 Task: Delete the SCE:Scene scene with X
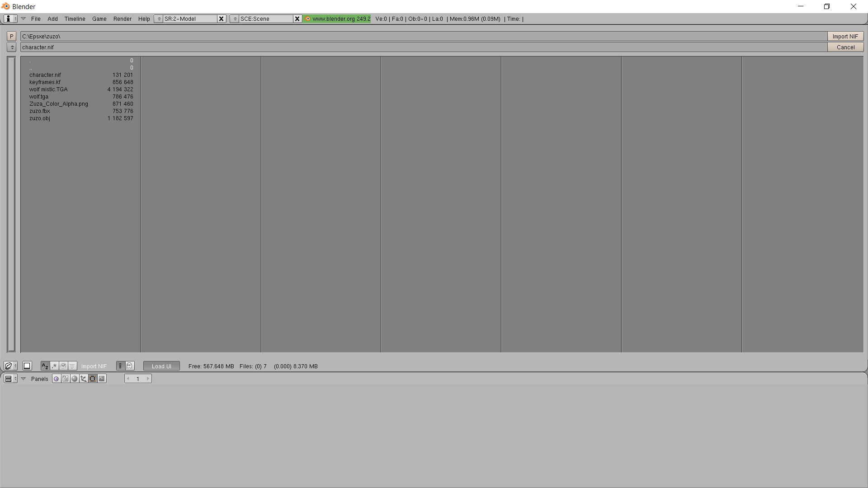tap(297, 19)
